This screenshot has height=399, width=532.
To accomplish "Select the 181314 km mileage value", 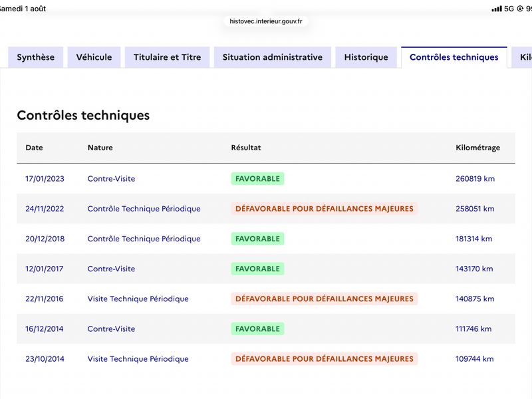I will coord(473,239).
